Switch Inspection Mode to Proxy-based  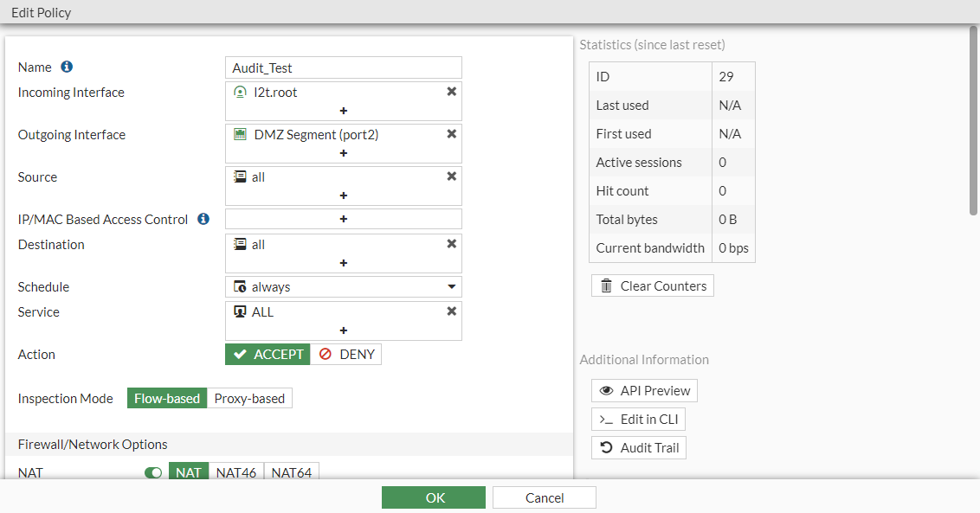pyautogui.click(x=249, y=399)
